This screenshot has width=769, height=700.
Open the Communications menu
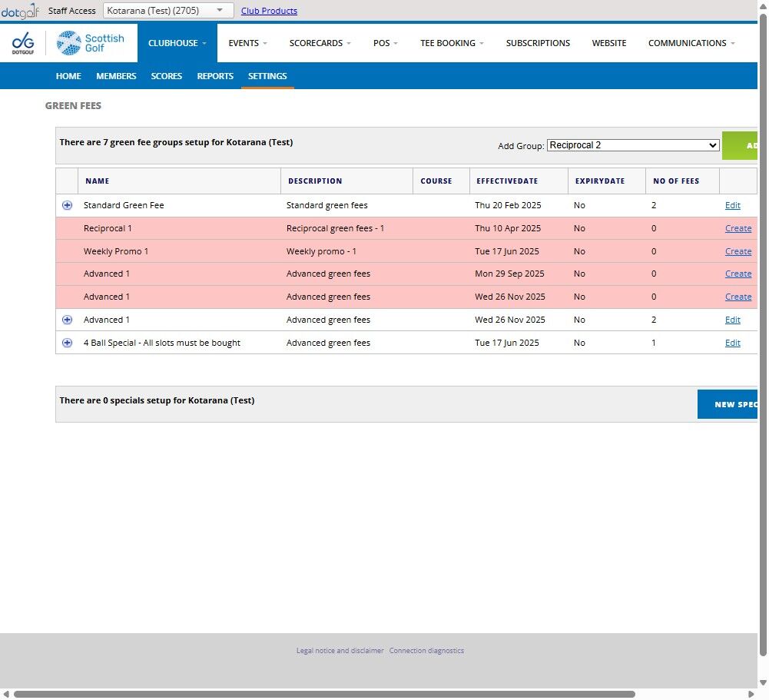coord(691,43)
